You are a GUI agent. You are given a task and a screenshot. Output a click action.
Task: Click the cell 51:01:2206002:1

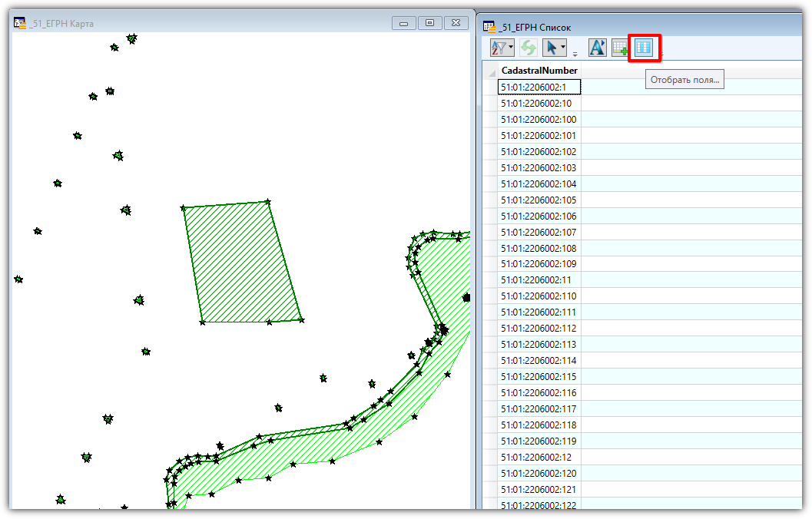click(539, 88)
